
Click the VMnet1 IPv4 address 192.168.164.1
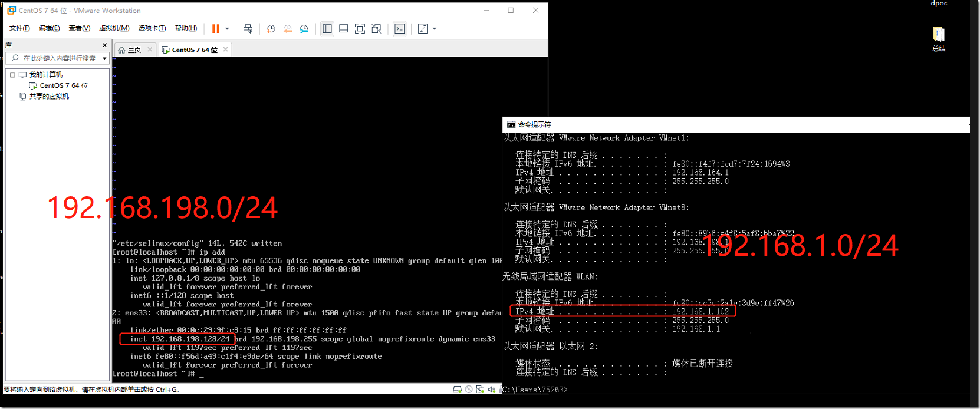(701, 173)
